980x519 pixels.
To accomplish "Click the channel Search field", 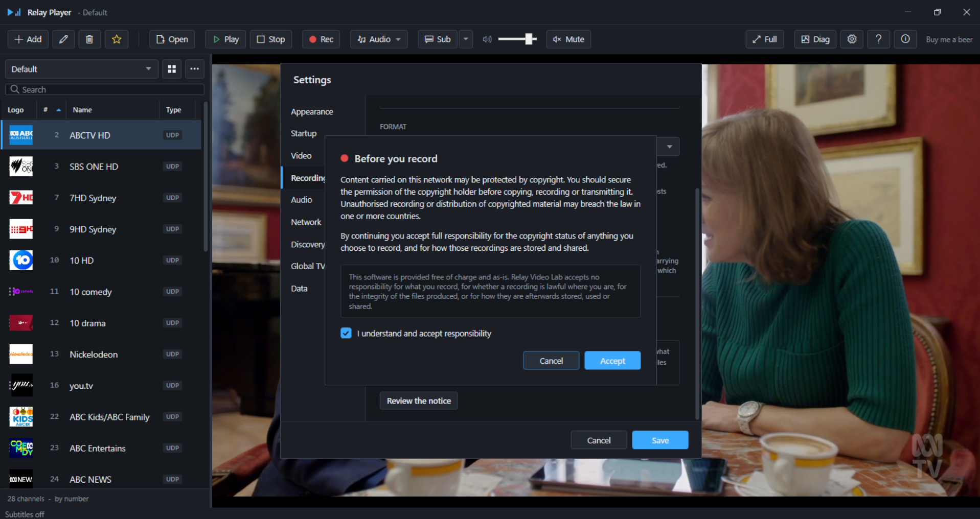I will (x=105, y=89).
